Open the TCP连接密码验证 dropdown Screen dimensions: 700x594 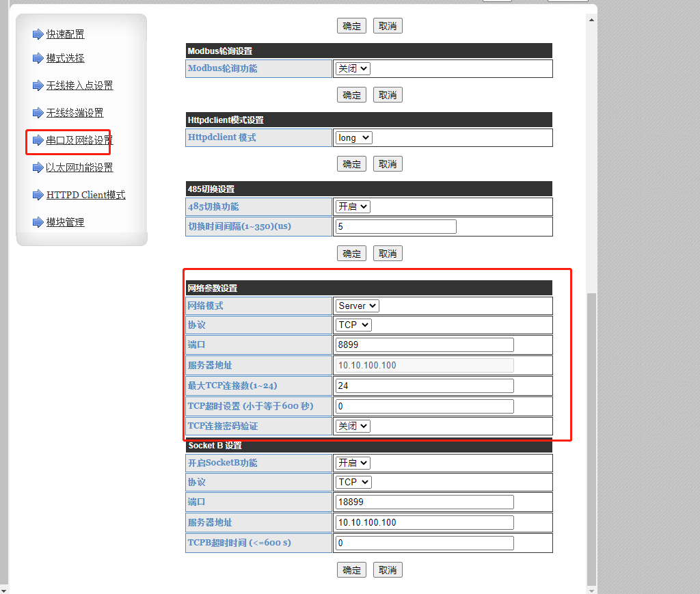point(353,426)
